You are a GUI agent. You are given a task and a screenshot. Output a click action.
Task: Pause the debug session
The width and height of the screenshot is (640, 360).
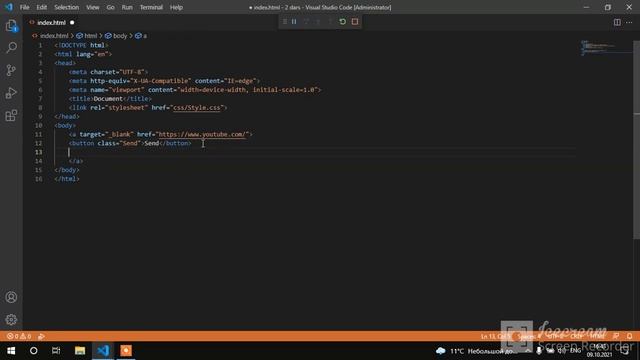[294, 22]
